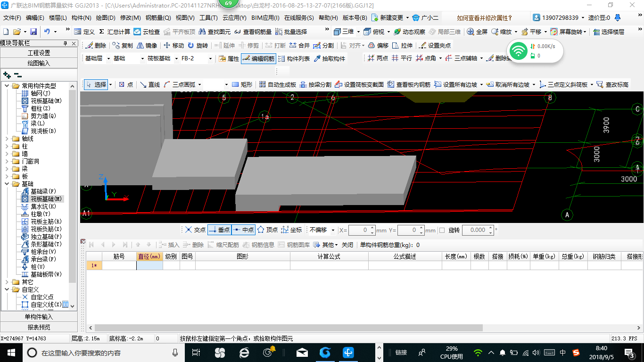This screenshot has height=362, width=644.
Task: Open 属性 properties panel
Action: tap(229, 58)
